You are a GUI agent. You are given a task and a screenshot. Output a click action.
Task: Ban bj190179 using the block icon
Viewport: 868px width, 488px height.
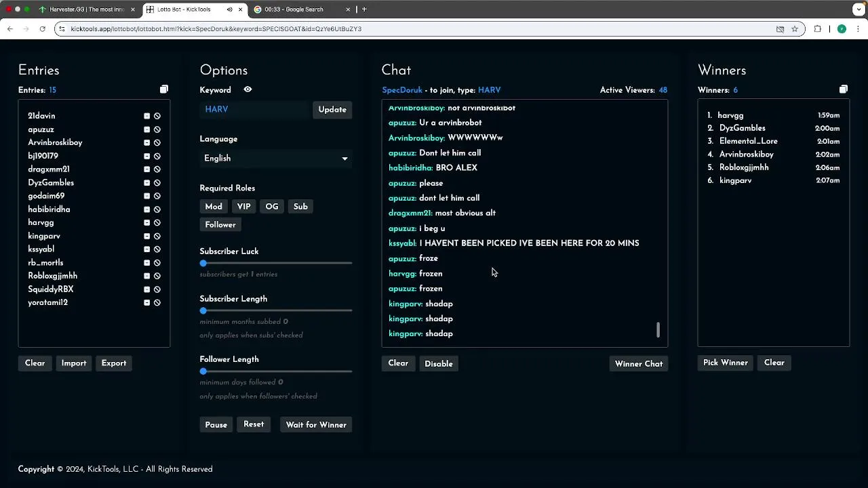[157, 156]
